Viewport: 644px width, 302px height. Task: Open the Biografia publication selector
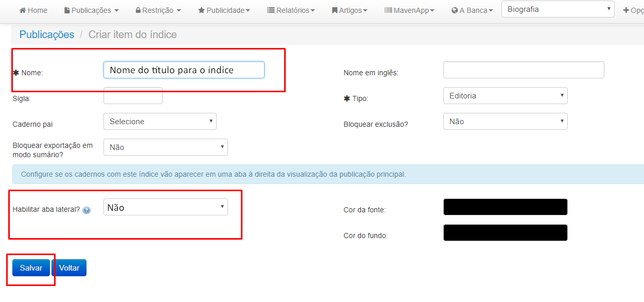[x=558, y=9]
